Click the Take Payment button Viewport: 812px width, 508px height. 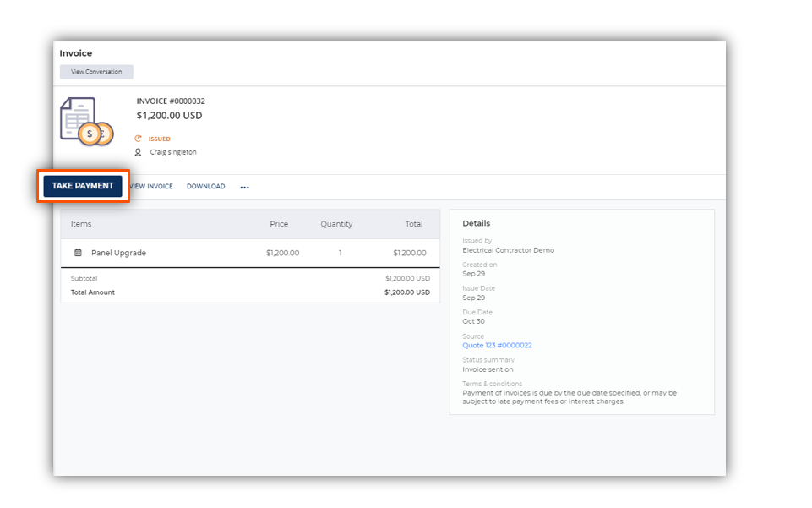(83, 186)
